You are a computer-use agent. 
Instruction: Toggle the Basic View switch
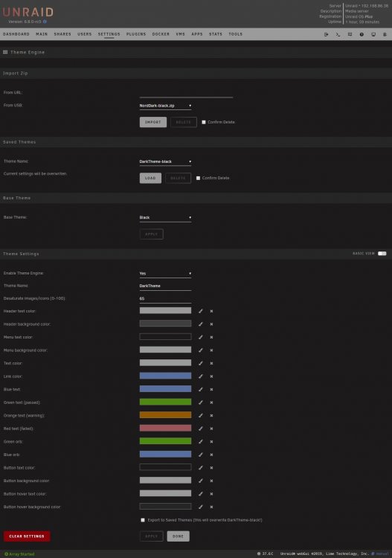click(382, 254)
